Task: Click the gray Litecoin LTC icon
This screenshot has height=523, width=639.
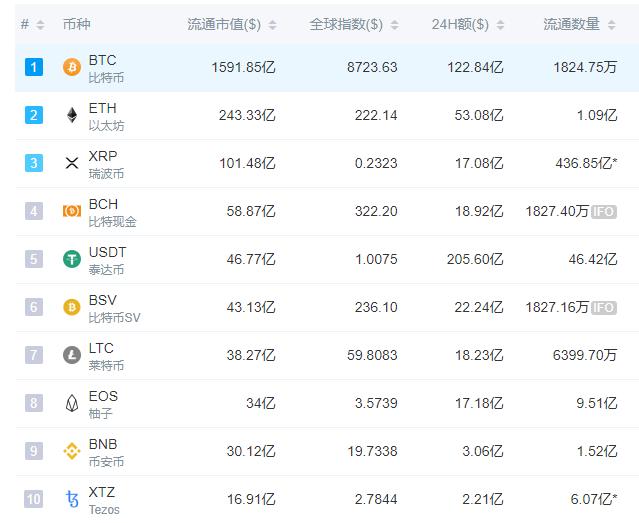Action: click(x=72, y=355)
